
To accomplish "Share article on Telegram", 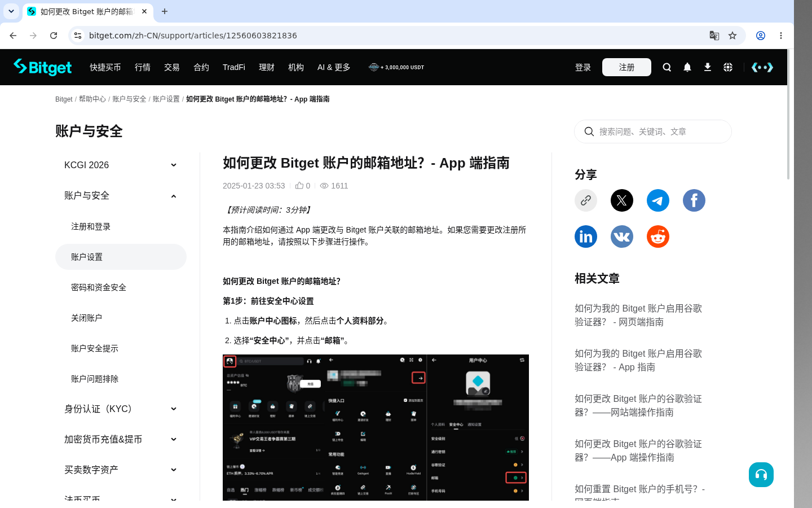I will pyautogui.click(x=658, y=200).
